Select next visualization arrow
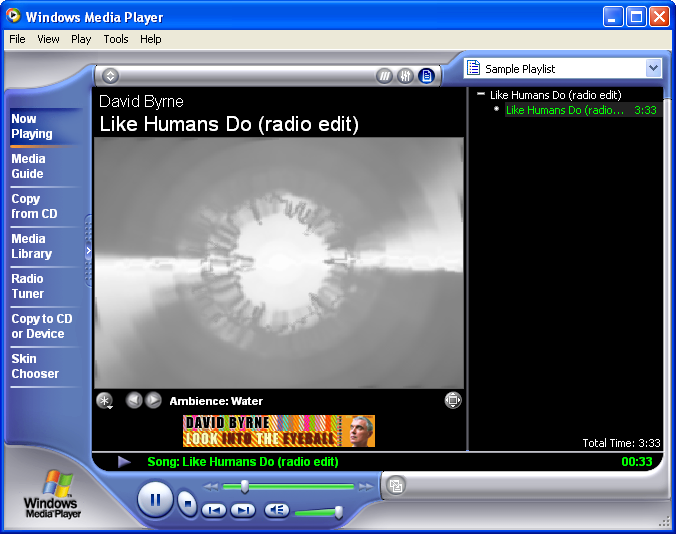 click(x=153, y=400)
